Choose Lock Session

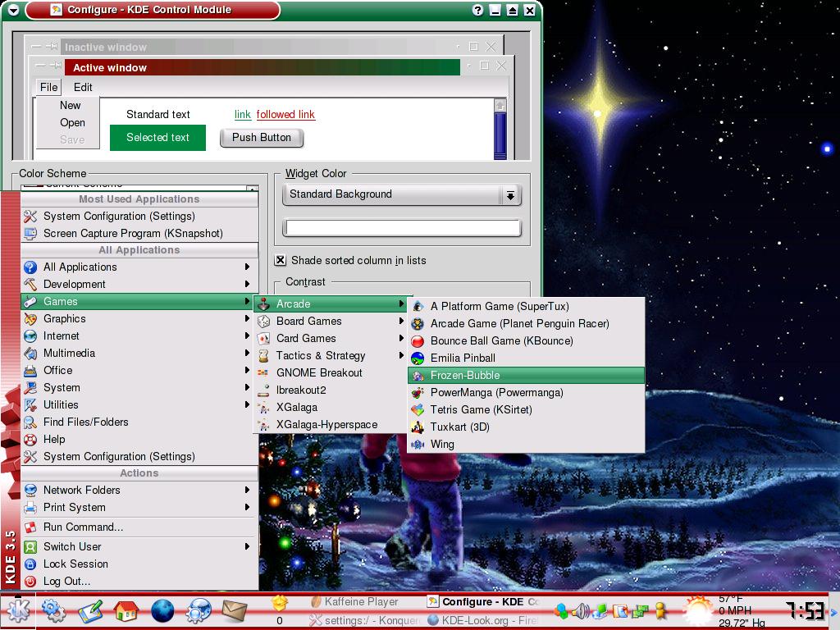tap(138, 564)
